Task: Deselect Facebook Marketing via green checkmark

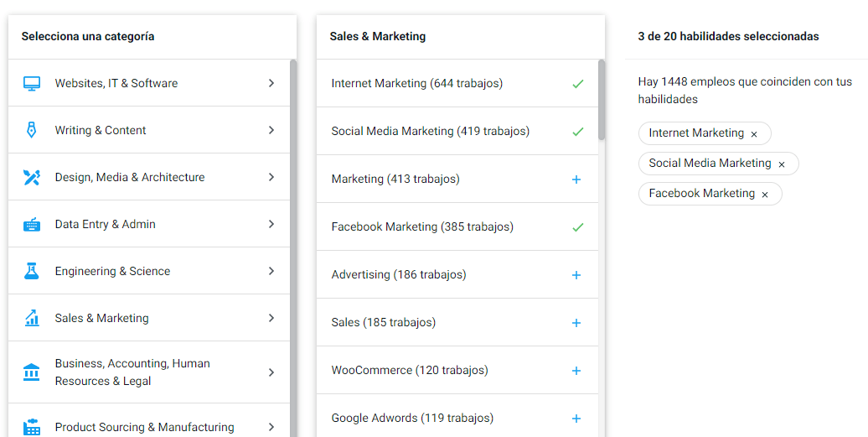Action: 577,227
